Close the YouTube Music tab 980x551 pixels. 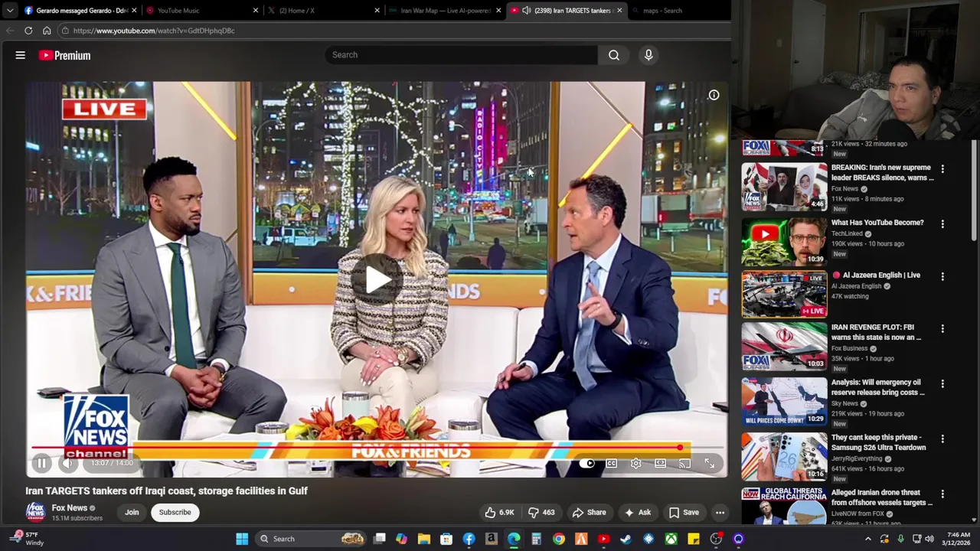click(x=256, y=11)
